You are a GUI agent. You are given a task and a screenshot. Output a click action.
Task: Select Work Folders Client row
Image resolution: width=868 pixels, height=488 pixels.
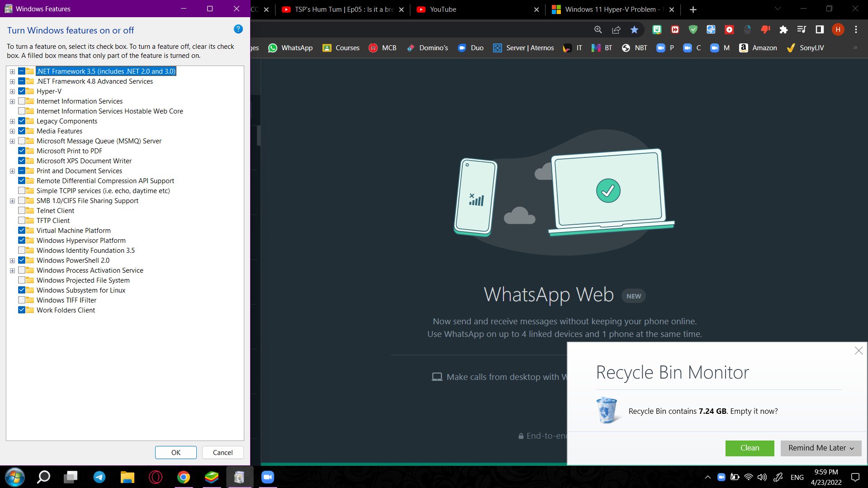[x=66, y=310]
